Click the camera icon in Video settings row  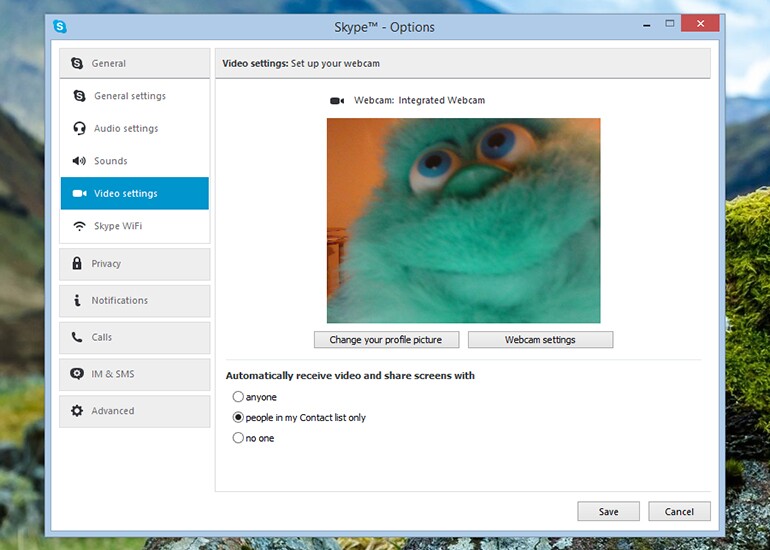click(80, 193)
